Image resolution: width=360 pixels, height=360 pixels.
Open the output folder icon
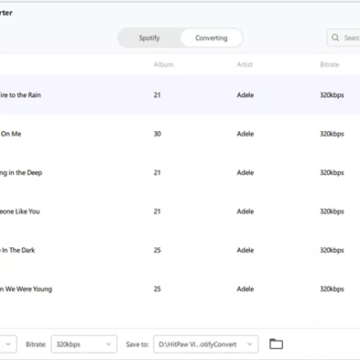coord(276,344)
